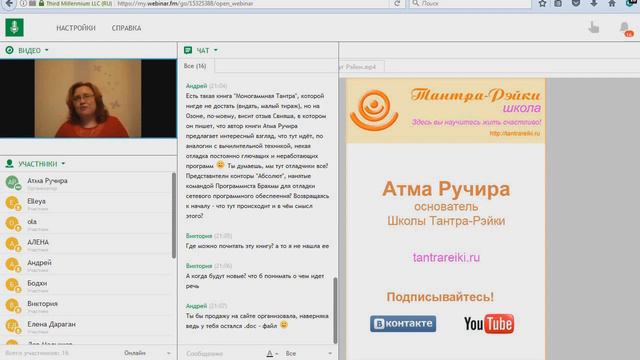The image size is (640, 360).
Task: Click sender Виктория above 'Где можно почитать'
Action: pyautogui.click(x=199, y=236)
